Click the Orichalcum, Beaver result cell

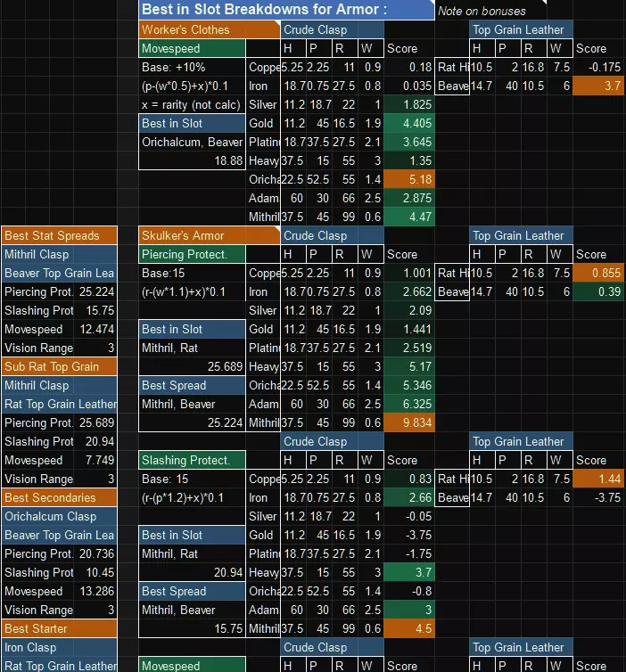(x=192, y=142)
